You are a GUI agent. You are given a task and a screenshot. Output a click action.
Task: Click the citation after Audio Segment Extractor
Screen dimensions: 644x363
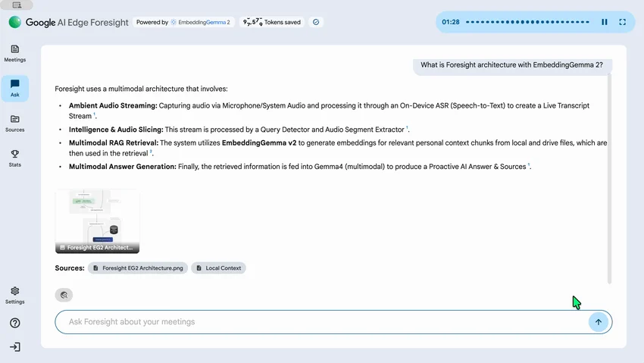pyautogui.click(x=407, y=128)
